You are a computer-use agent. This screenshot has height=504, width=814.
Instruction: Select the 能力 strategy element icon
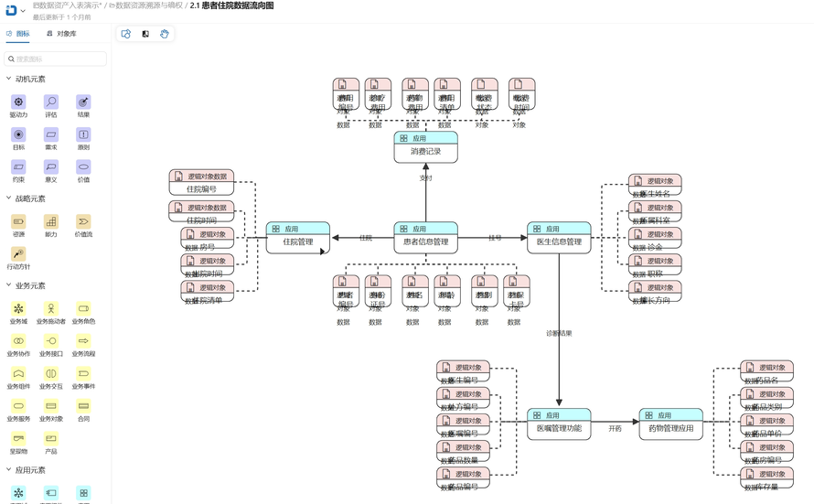coord(51,221)
